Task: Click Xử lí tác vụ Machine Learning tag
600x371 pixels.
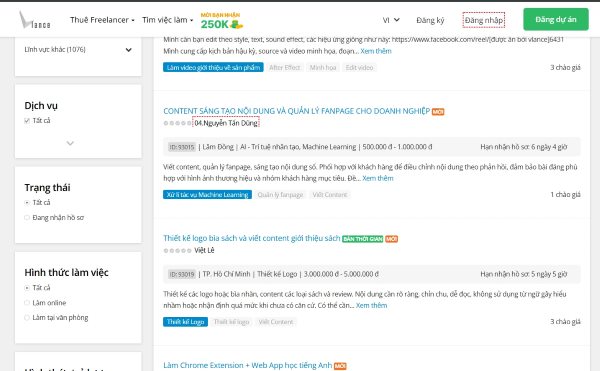Action: pos(207,195)
